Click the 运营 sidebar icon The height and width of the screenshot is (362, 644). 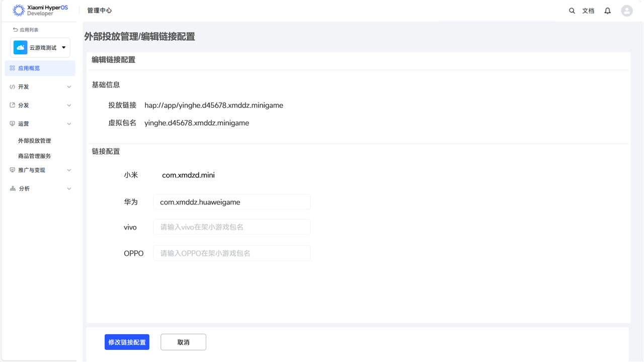click(12, 123)
